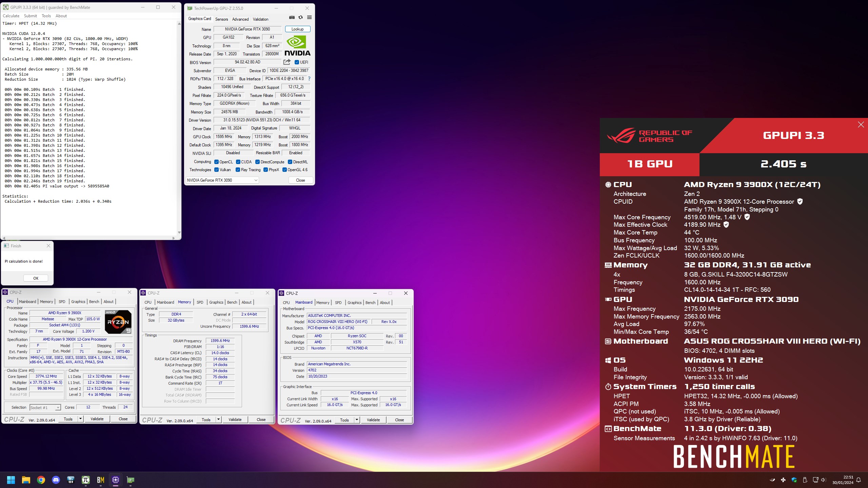Click the Lookup button in GPU-Z
Screen dimensions: 868x488
[x=297, y=29]
